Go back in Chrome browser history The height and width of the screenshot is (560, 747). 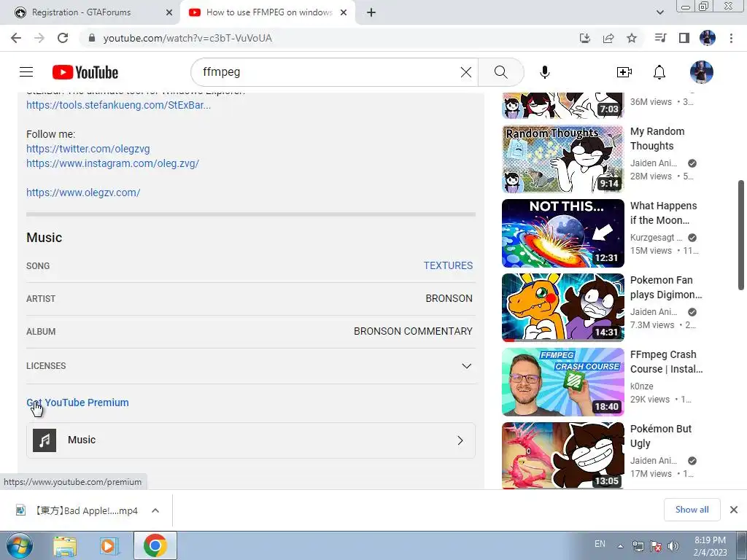tap(16, 38)
